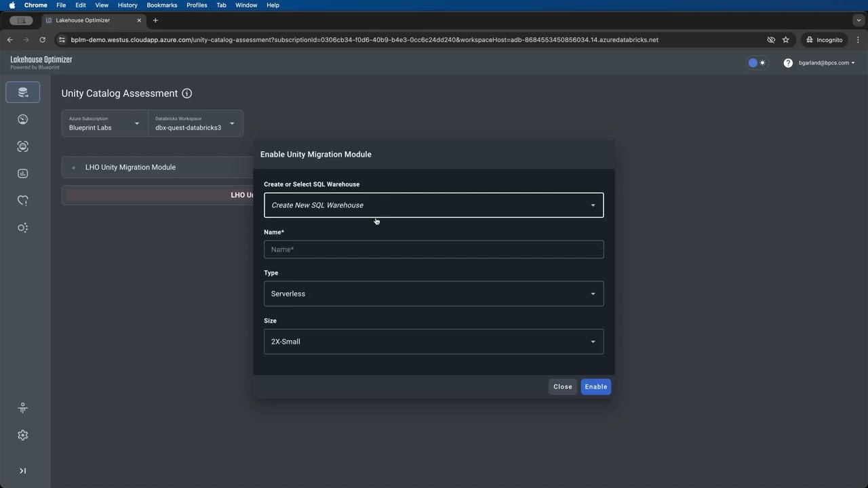Open the tab search dropdown arrow

(859, 20)
